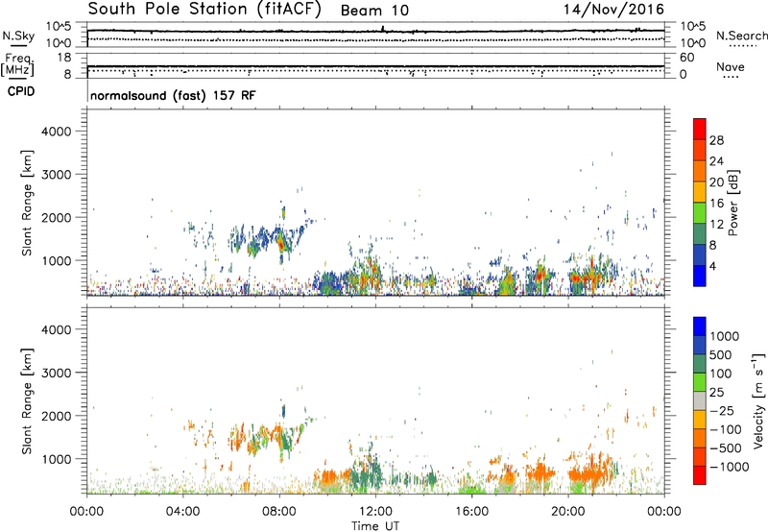Click the '18' tick on the frequency axis
The width and height of the screenshot is (768, 532).
pos(64,58)
